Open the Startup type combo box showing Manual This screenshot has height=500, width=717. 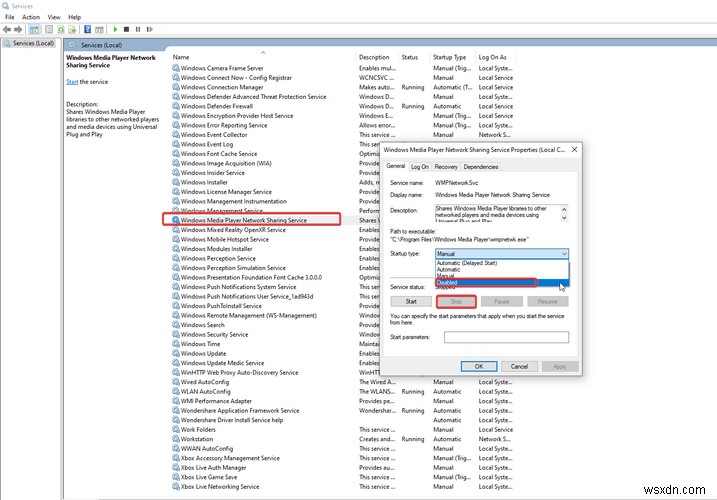click(502, 253)
